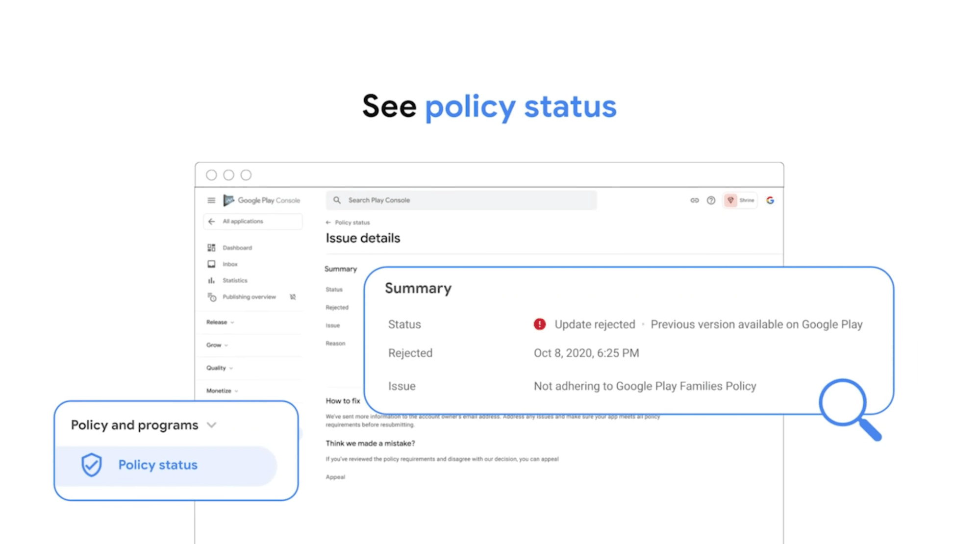Click the red Update rejected alert icon
Screen dimensions: 980x544
[539, 324]
